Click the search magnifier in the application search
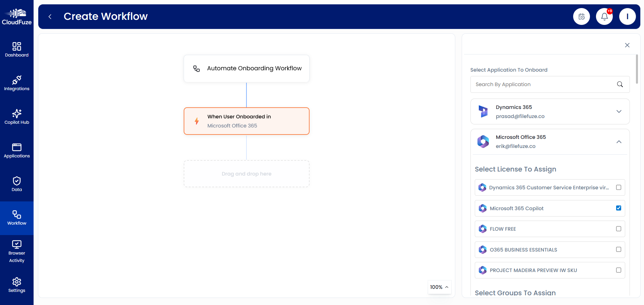The image size is (644, 305). click(619, 84)
